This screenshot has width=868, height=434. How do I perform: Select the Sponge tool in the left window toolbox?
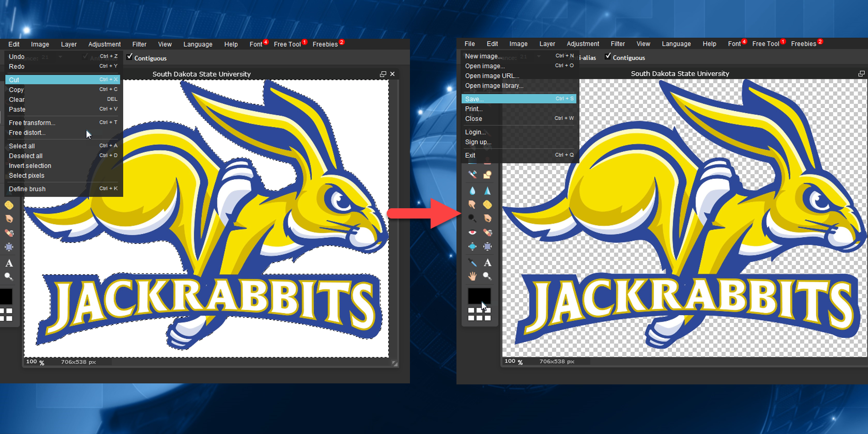[9, 205]
